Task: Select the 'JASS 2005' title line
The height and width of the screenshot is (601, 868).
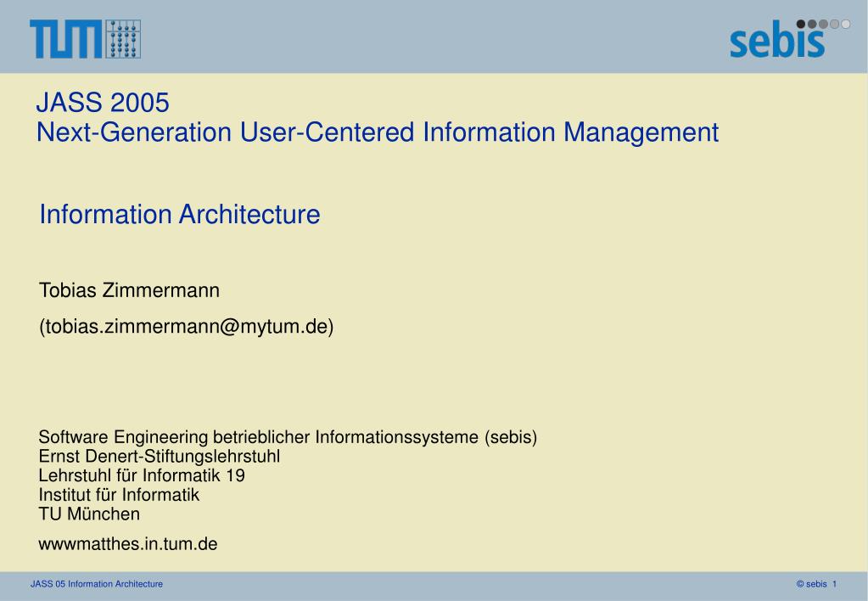Action: pyautogui.click(x=103, y=103)
